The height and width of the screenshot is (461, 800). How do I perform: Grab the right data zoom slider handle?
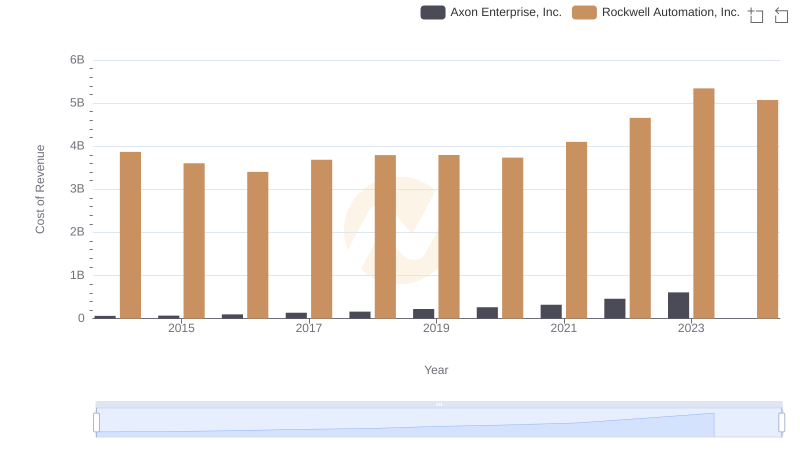[x=781, y=422]
